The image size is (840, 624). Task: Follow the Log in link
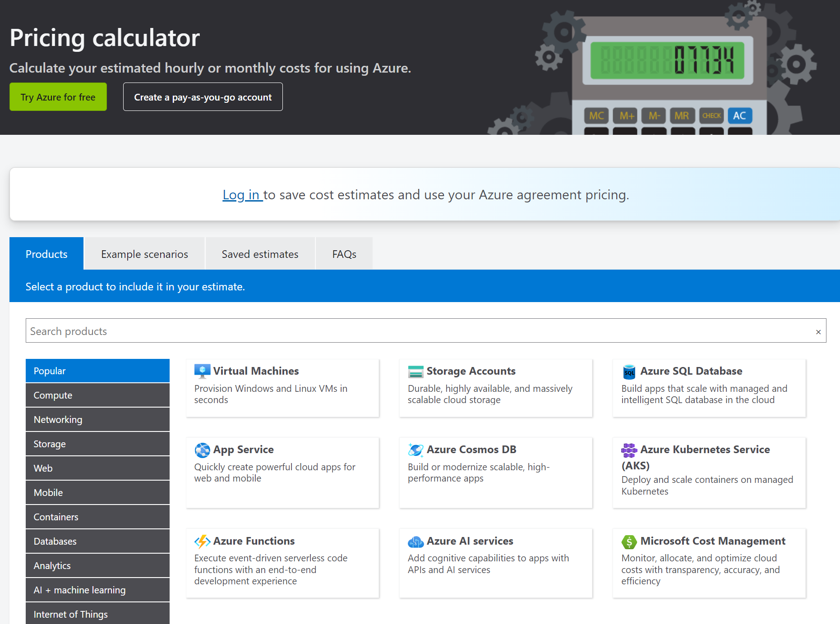click(x=242, y=195)
